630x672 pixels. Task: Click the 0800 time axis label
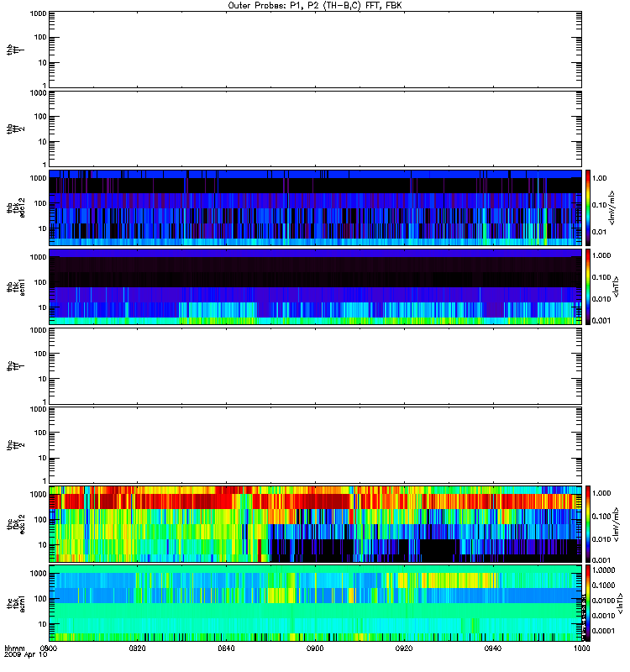pyautogui.click(x=49, y=648)
